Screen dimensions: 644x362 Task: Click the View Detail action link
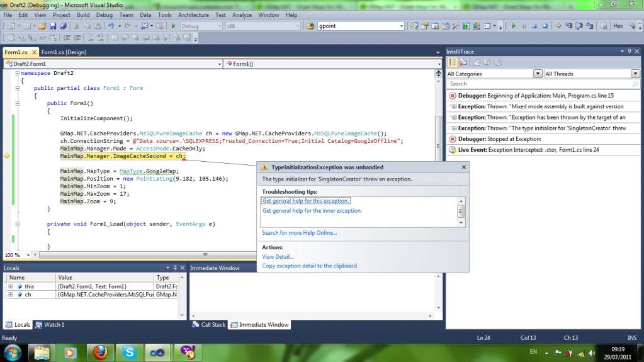pyautogui.click(x=278, y=256)
